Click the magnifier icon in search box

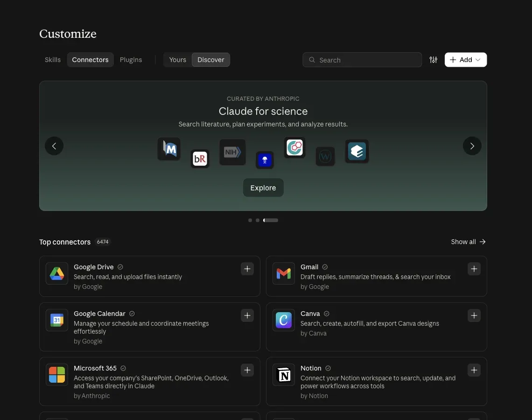tap(312, 60)
